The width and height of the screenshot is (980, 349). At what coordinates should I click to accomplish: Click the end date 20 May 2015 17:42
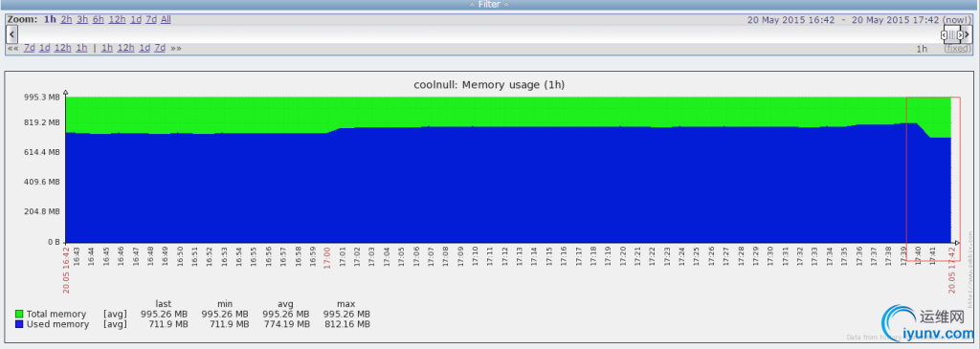point(895,19)
